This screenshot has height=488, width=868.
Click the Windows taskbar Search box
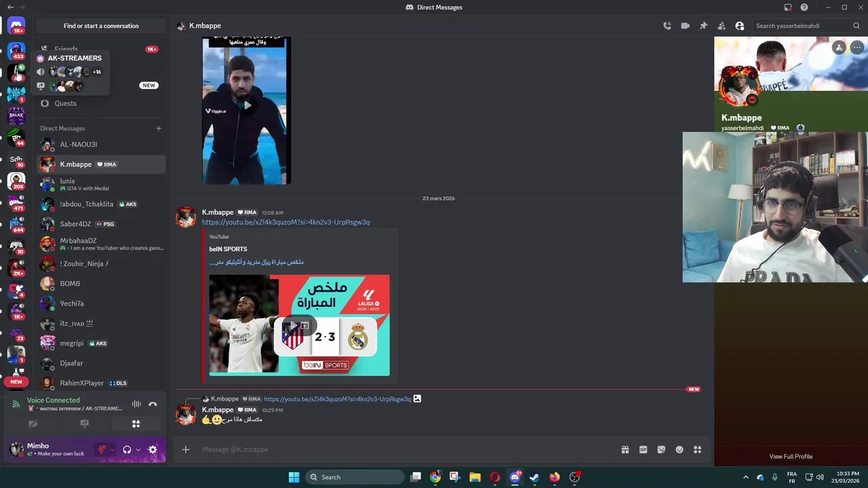pos(354,477)
